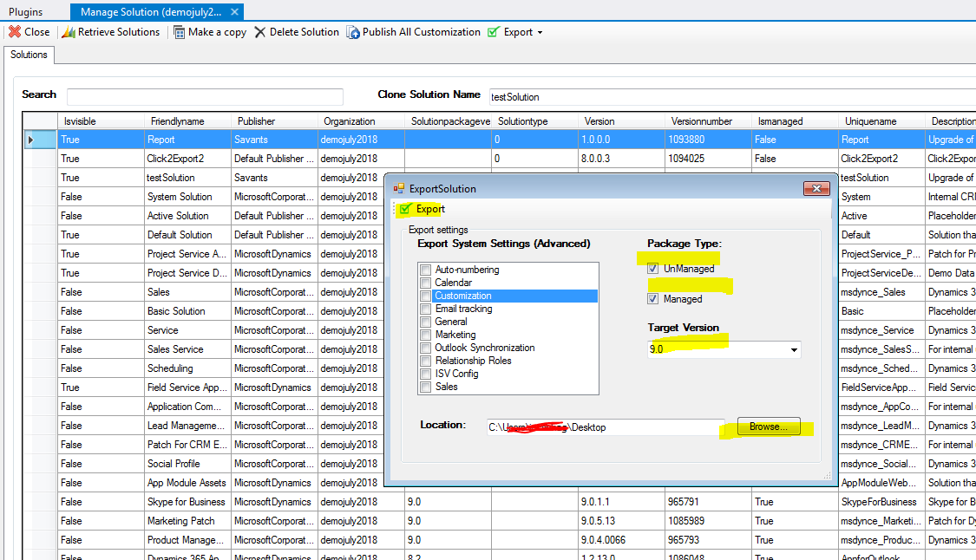The height and width of the screenshot is (560, 976).
Task: Sort by the Publisher column header
Action: (x=274, y=121)
